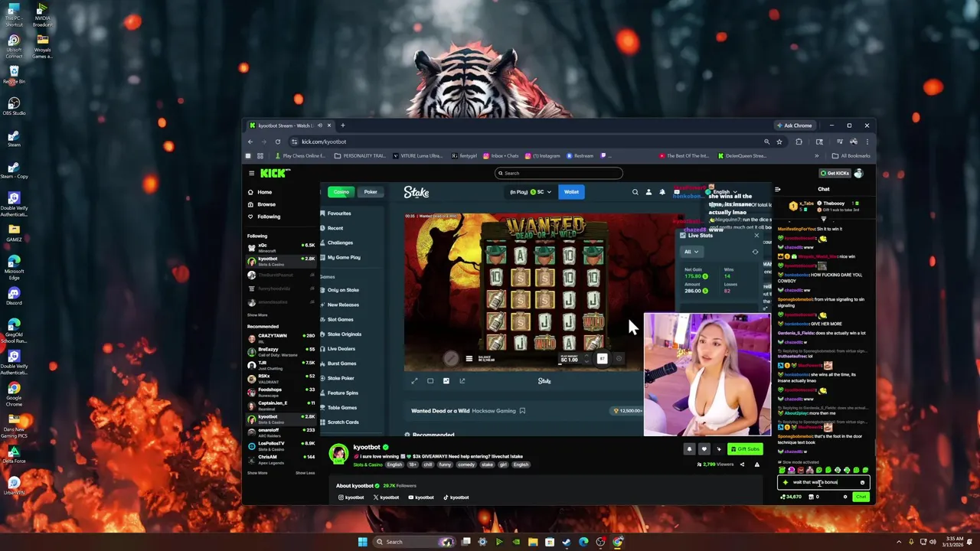The width and height of the screenshot is (980, 551).
Task: Click the Kick search field
Action: point(558,173)
